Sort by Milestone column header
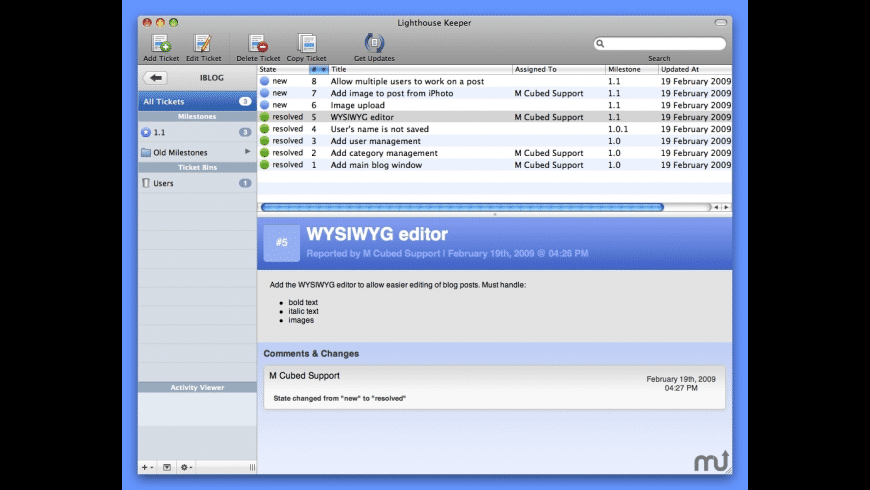Image resolution: width=870 pixels, height=490 pixels. pos(632,69)
